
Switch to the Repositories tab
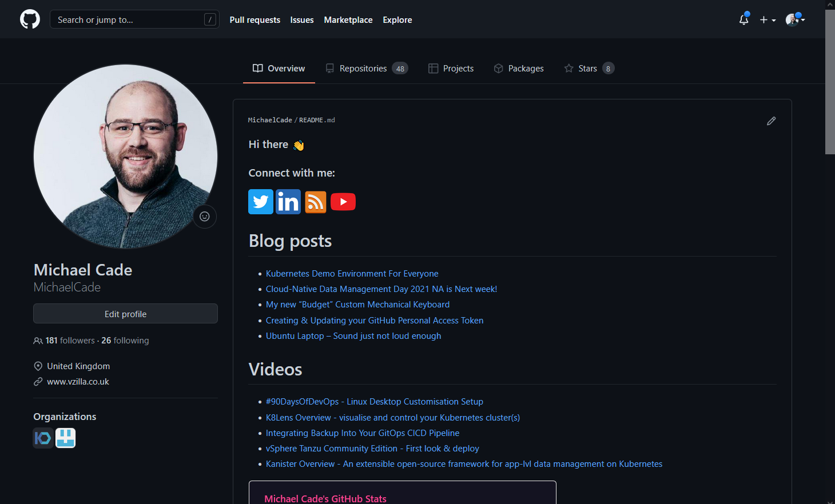[x=364, y=68]
